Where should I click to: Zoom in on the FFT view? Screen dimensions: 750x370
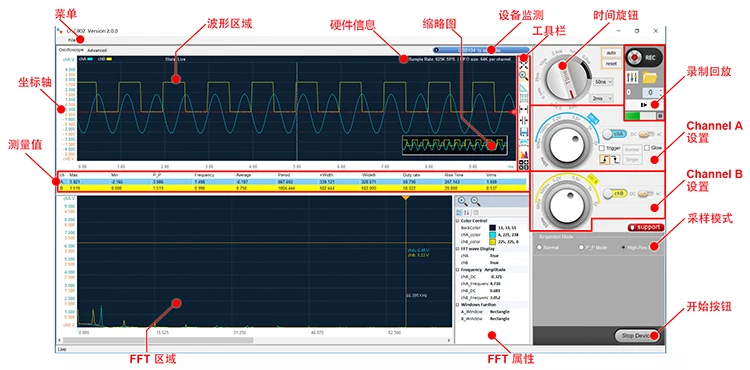(463, 201)
